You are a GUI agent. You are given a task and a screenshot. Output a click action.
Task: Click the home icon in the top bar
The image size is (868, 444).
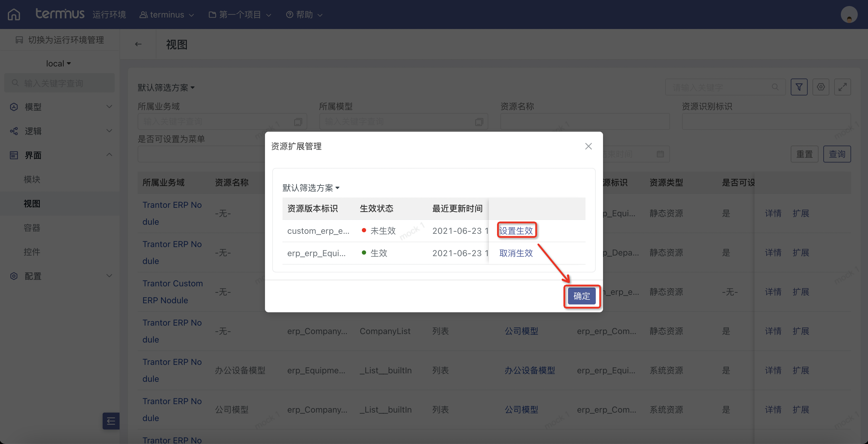pos(14,14)
